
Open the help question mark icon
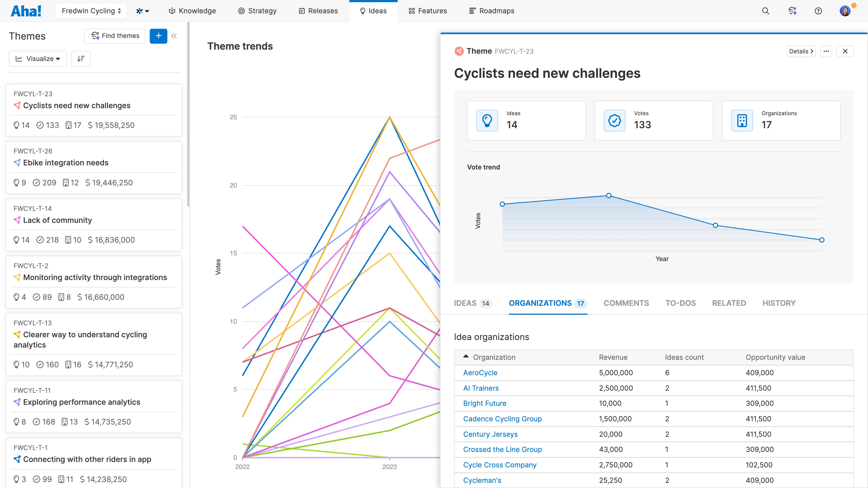coord(818,11)
